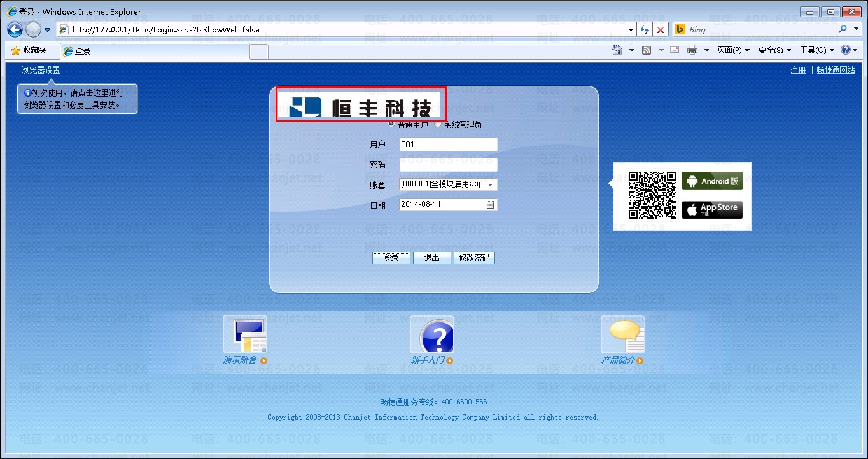
Task: Click the 用户 input field
Action: click(x=448, y=144)
